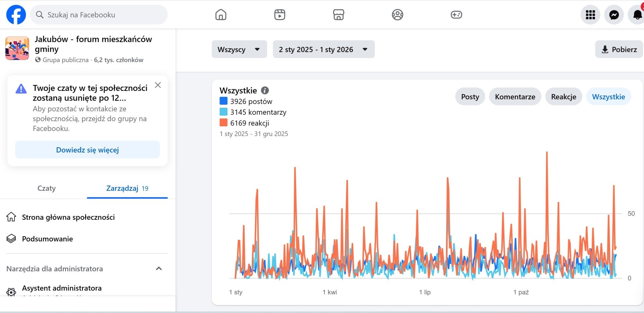This screenshot has height=313, width=644.
Task: Open the Home feed icon
Action: (x=220, y=15)
